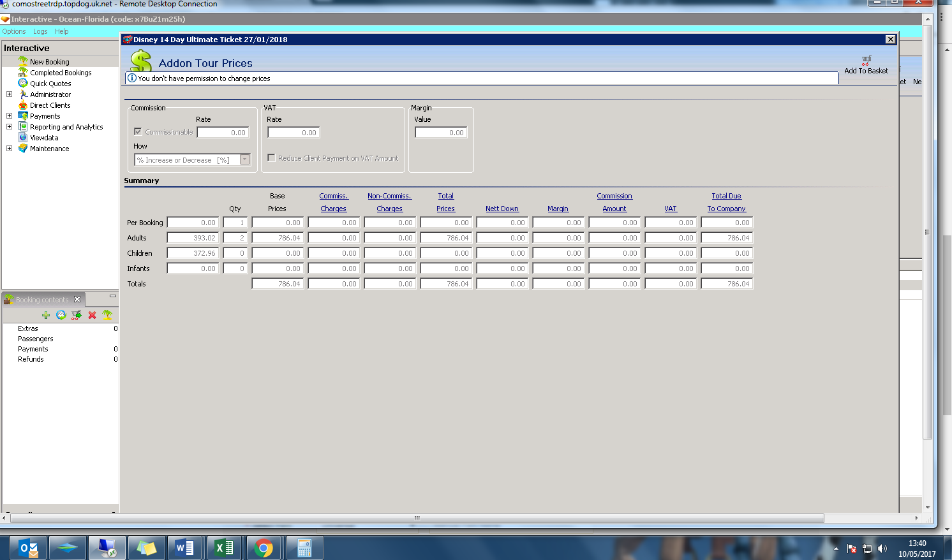952x560 pixels.
Task: Click the VAT Rate input field
Action: pos(294,133)
